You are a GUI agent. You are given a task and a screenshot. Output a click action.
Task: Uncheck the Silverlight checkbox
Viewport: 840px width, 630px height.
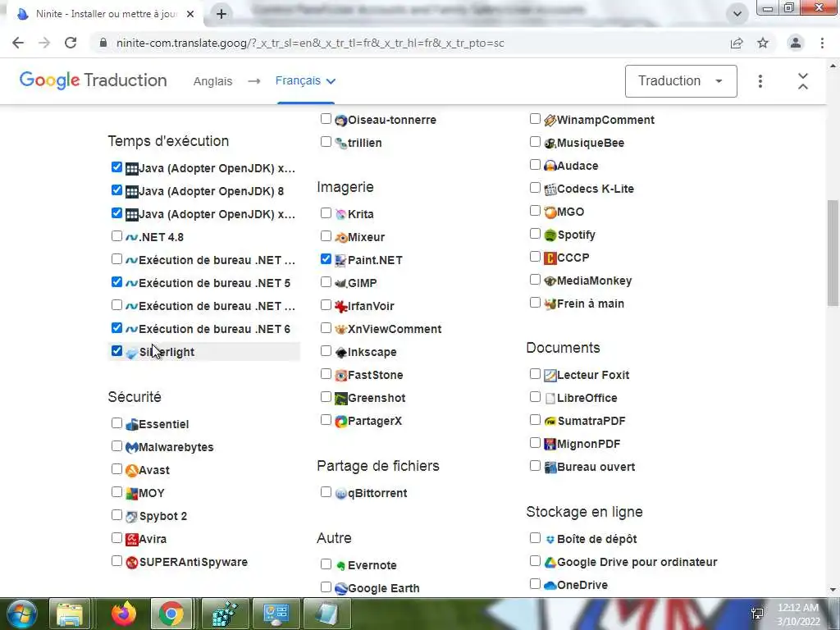click(116, 350)
